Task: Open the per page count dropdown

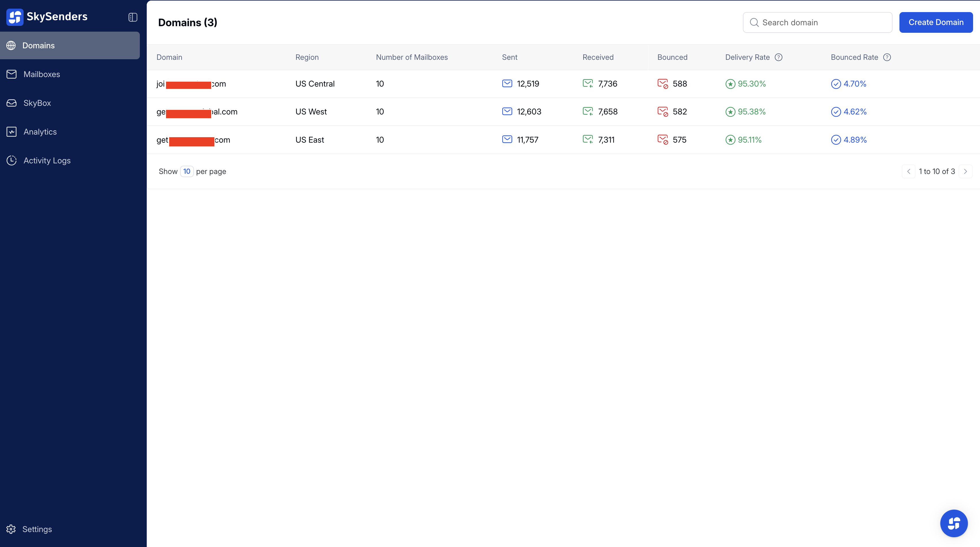Action: [186, 171]
